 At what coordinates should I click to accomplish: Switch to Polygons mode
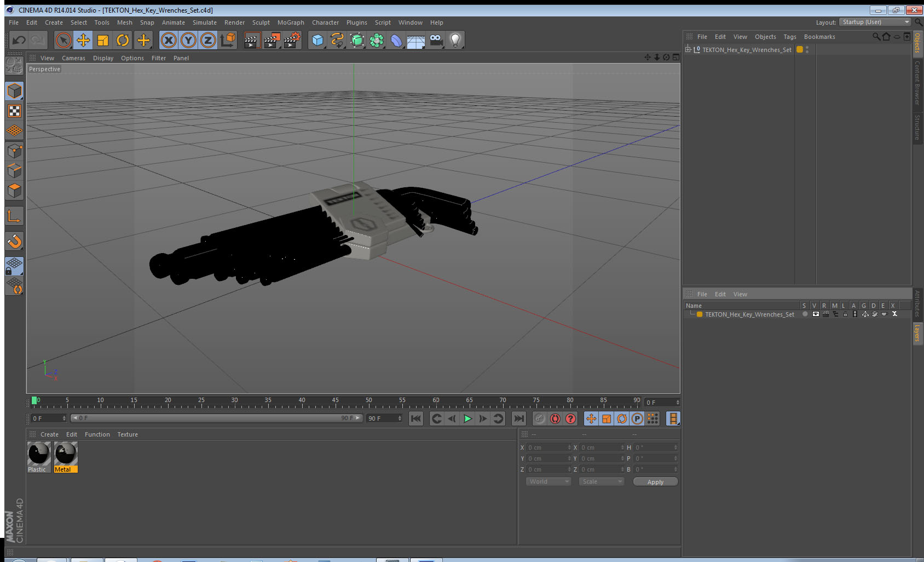(x=14, y=190)
